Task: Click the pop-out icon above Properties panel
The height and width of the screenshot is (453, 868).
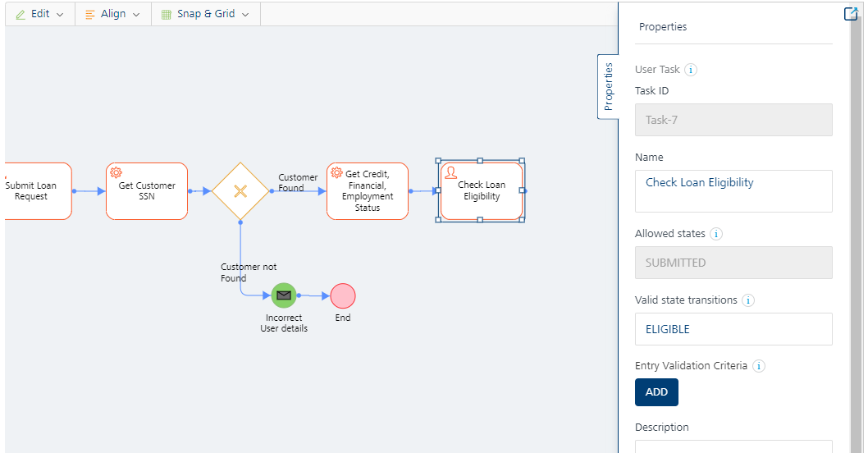Action: [850, 14]
